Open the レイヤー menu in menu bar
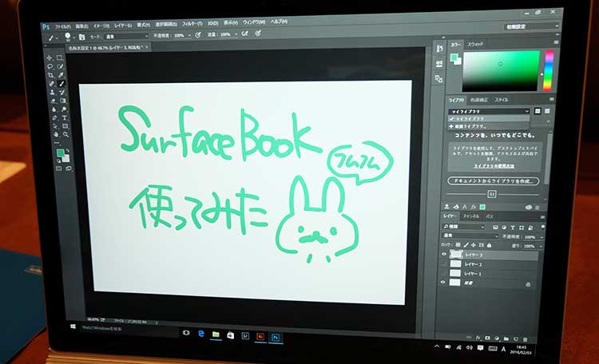599x364 pixels. click(123, 26)
